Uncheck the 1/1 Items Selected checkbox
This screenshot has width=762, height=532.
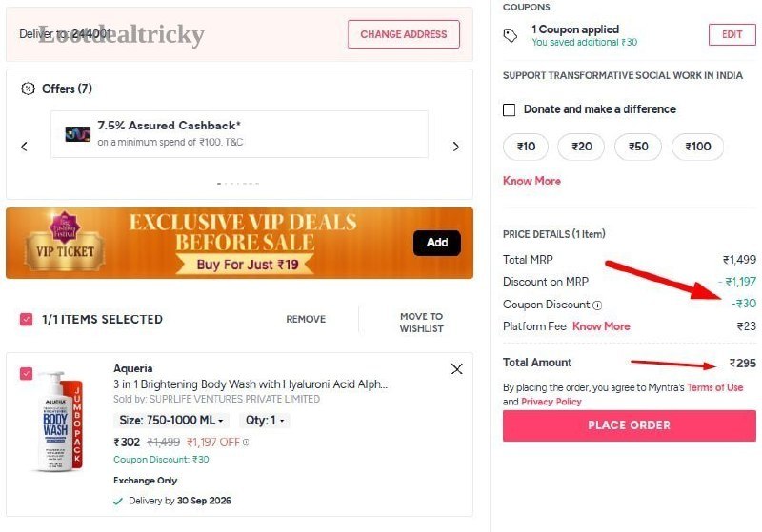27,320
